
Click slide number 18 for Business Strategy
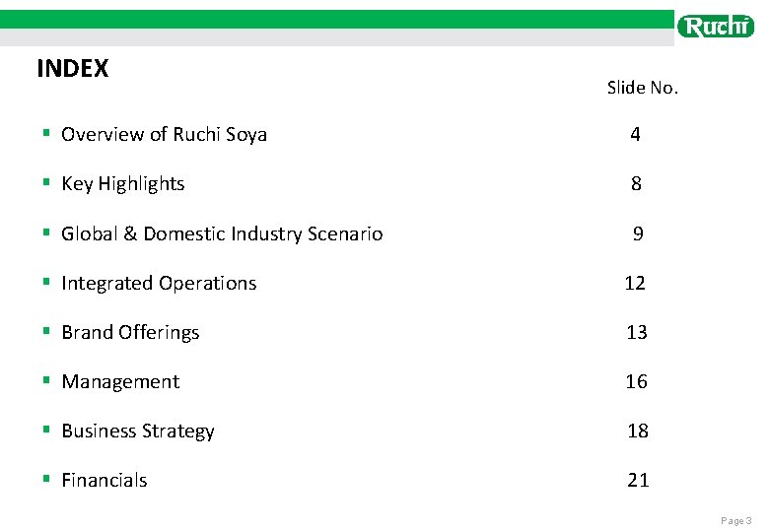(638, 432)
